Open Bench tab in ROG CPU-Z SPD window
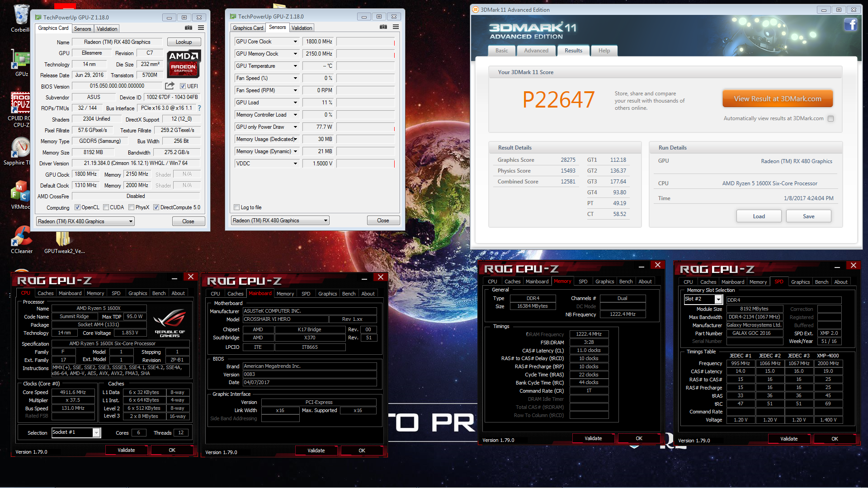This screenshot has width=868, height=488. pos(821,282)
